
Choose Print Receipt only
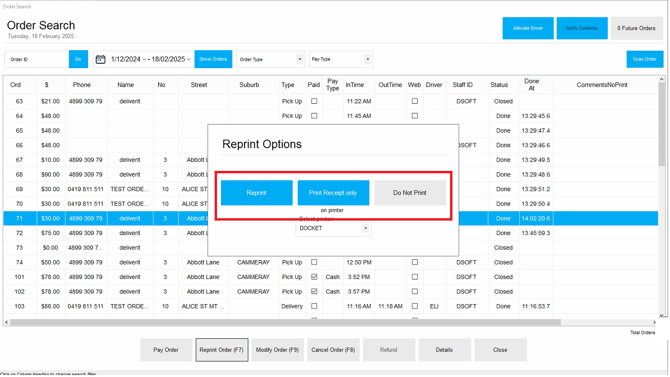click(333, 193)
